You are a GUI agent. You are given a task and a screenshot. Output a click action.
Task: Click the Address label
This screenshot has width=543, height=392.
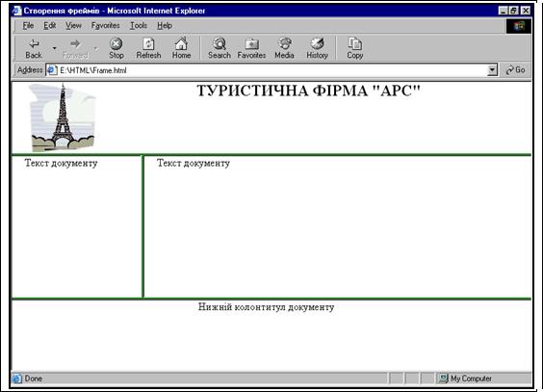[x=30, y=70]
